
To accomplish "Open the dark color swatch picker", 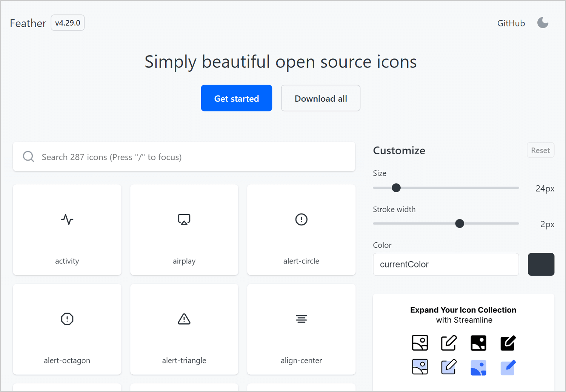I will click(541, 264).
